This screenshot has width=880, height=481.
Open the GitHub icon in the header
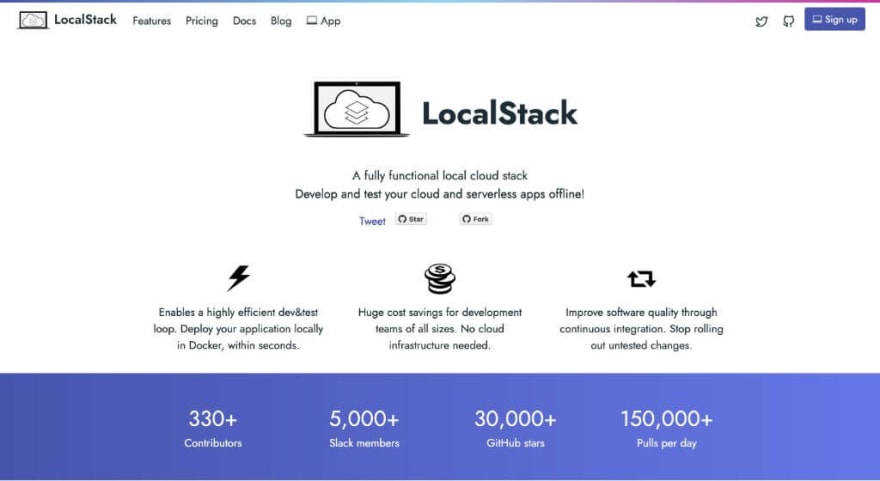click(789, 21)
